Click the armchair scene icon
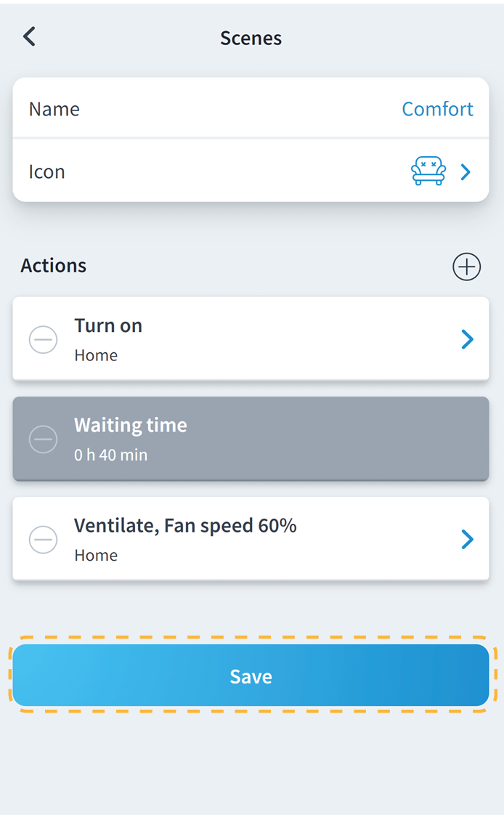The height and width of the screenshot is (815, 504). coord(428,171)
